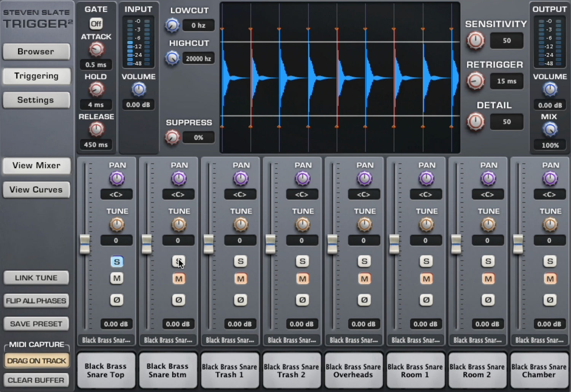Select the Black Brass Snare Top pad

click(106, 370)
